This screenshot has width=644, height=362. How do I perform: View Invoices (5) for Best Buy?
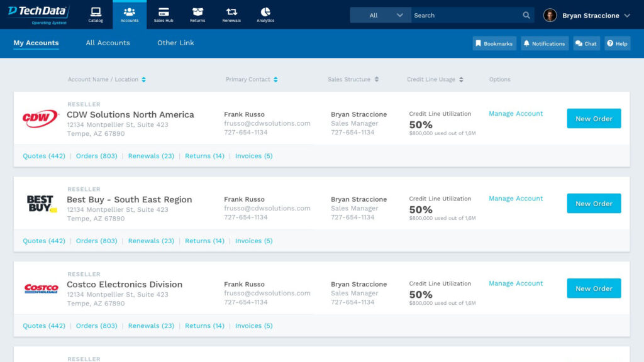(254, 241)
